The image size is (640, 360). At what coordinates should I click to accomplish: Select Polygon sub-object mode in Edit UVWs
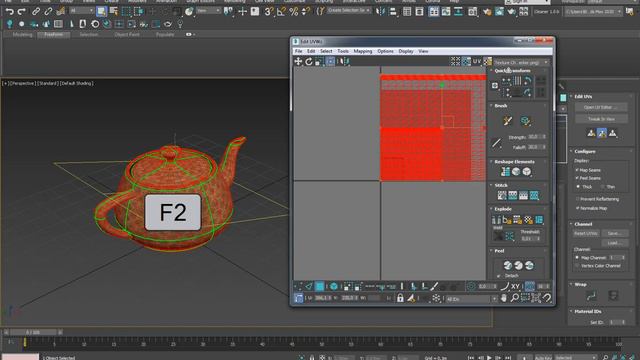[x=320, y=287]
